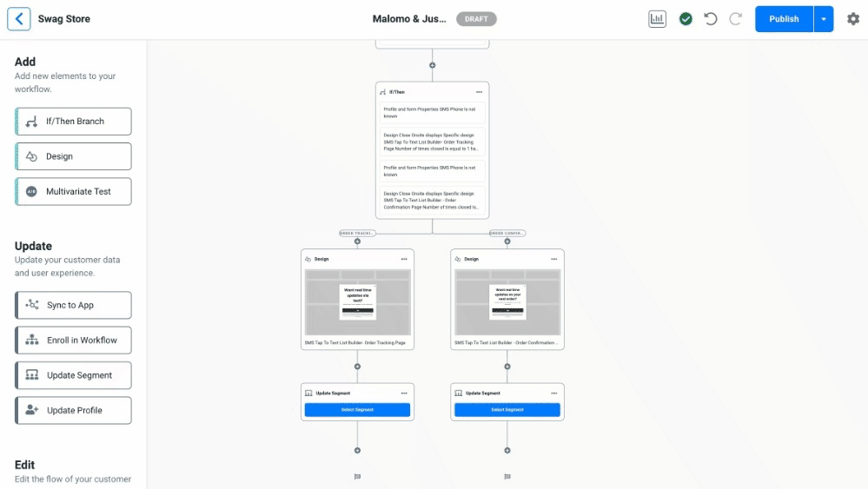Screen dimensions: 868x489
Task: Add node via plus above If/Then block
Action: point(432,65)
